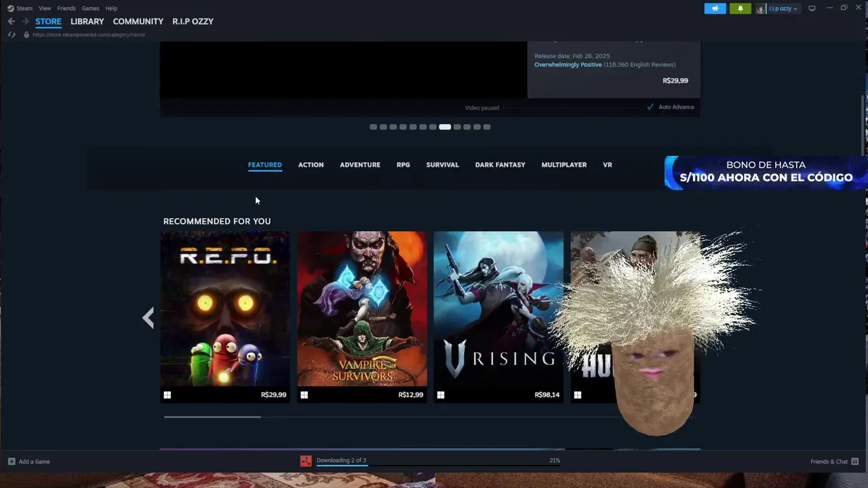Viewport: 868px width, 488px height.
Task: Select the ADVENTURE category tab
Action: [360, 165]
